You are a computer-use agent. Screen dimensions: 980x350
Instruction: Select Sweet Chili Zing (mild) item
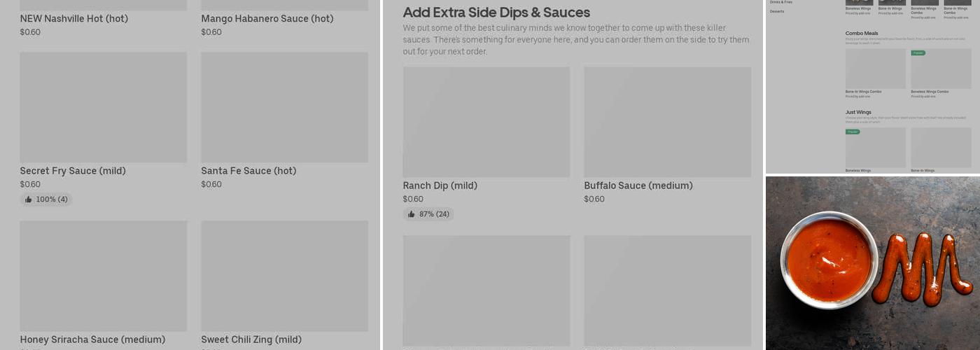tap(251, 339)
